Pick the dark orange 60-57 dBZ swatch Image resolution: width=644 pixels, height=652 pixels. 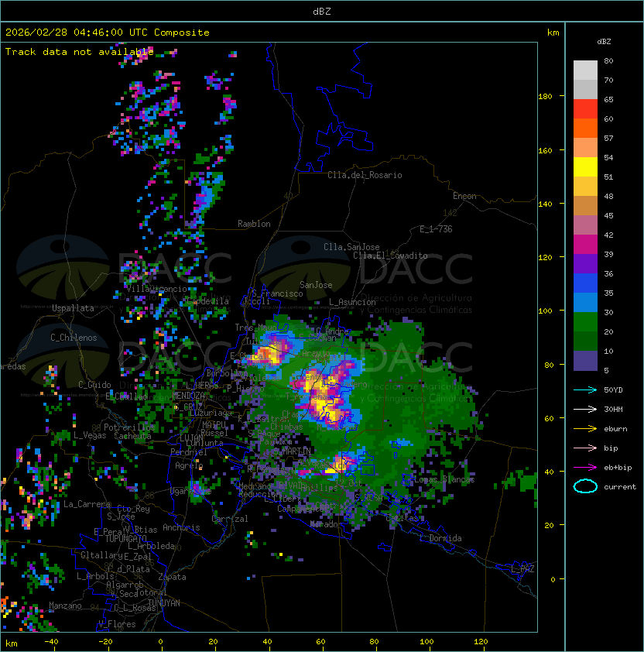pos(585,128)
